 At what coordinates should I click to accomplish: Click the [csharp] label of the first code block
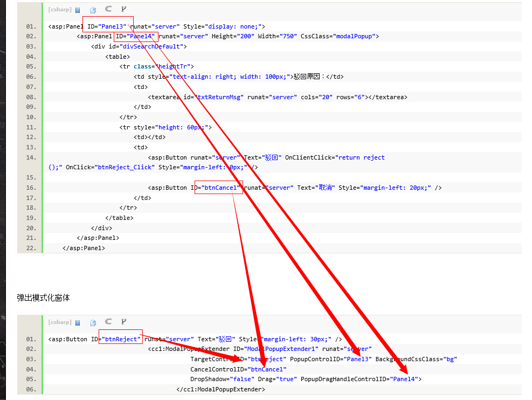[x=60, y=10]
